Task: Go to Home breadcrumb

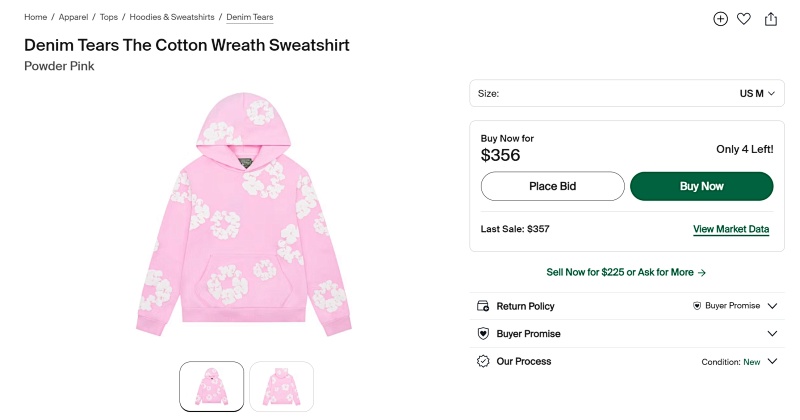Action: (35, 17)
